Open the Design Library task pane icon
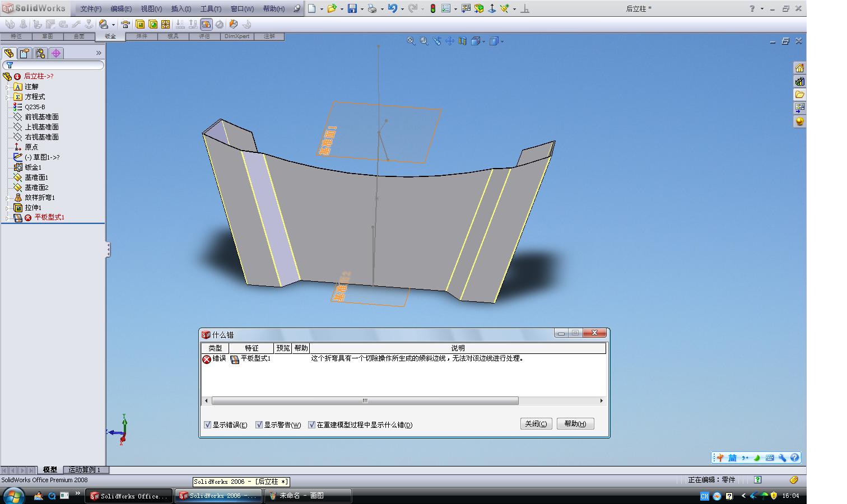Image resolution: width=847 pixels, height=504 pixels. 799,81
